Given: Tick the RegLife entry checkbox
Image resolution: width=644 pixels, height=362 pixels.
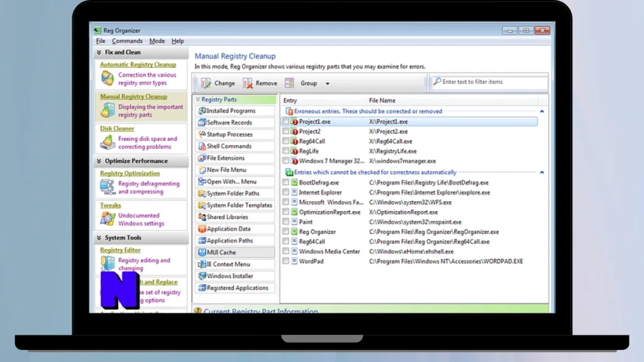Looking at the screenshot, I should click(286, 151).
